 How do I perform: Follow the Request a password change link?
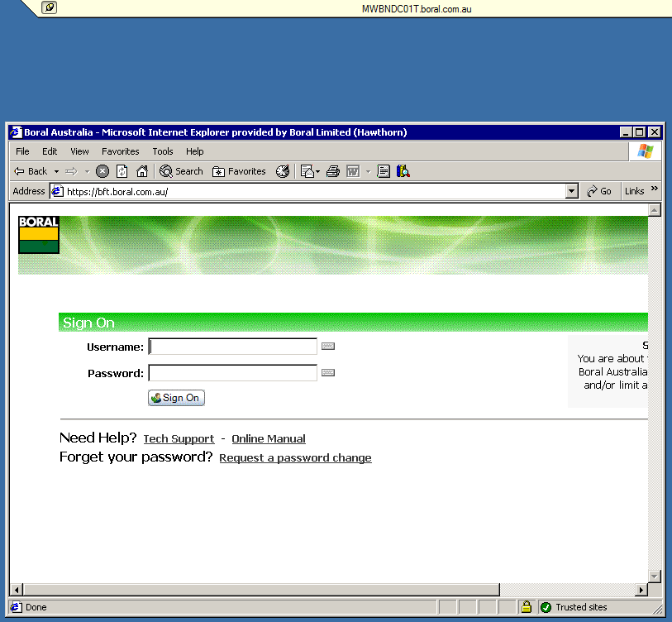point(295,458)
